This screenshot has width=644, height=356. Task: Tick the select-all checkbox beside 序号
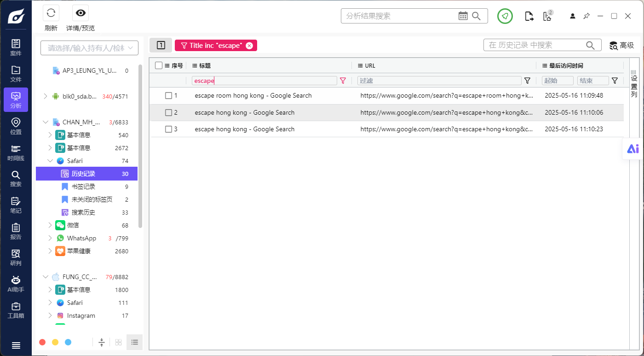159,65
